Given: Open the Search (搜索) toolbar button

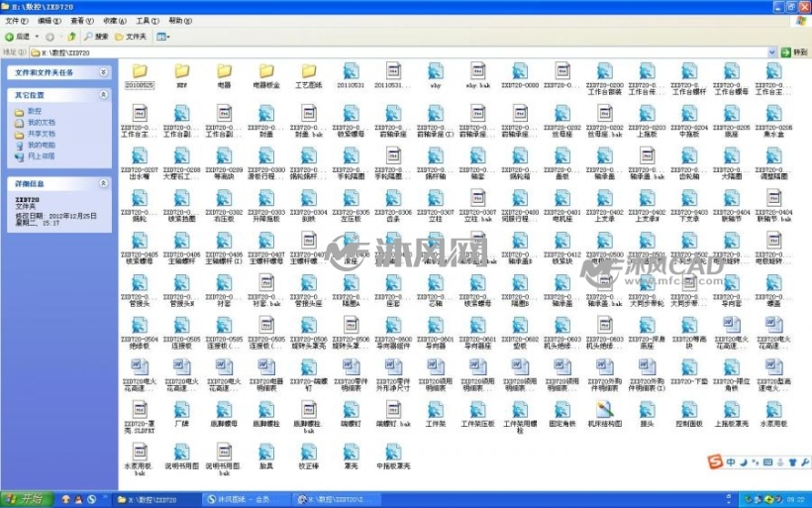Looking at the screenshot, I should pos(96,37).
